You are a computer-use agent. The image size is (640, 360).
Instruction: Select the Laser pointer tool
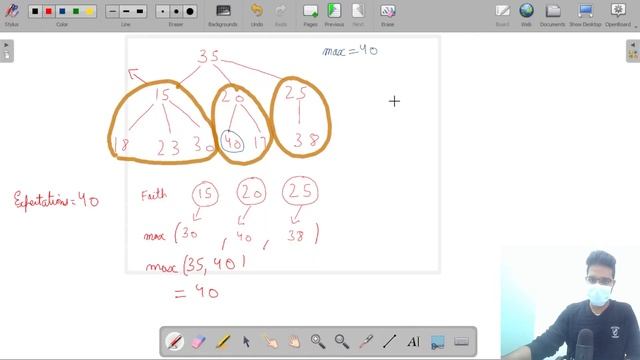pos(366,342)
